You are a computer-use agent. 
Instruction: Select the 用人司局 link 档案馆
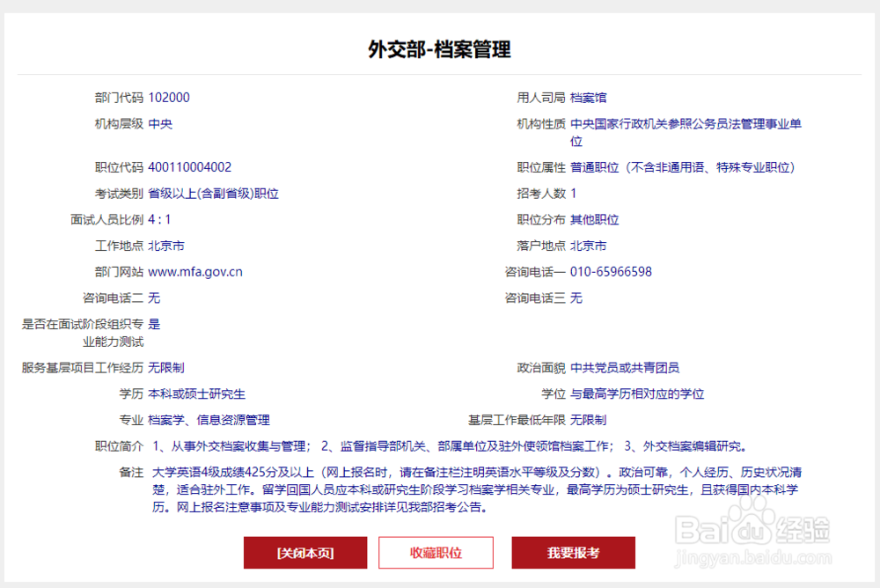pyautogui.click(x=588, y=97)
